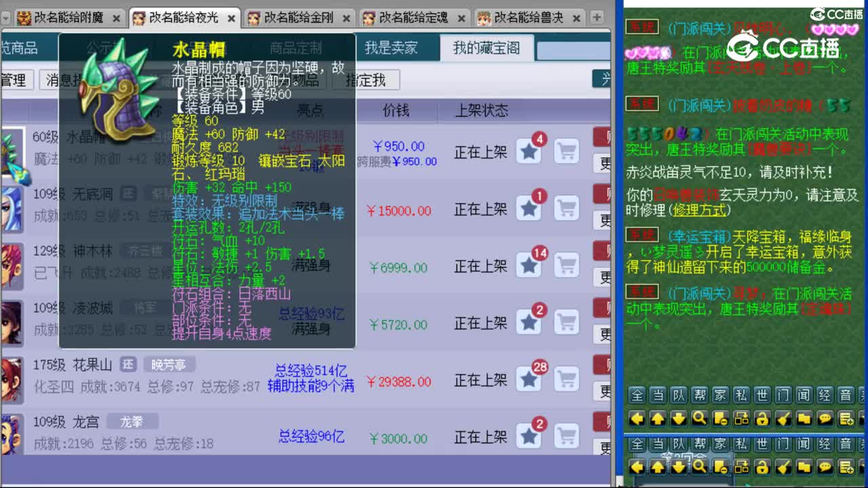
Task: Clear chat with broom icon in upper toolbar
Action: pos(783,418)
